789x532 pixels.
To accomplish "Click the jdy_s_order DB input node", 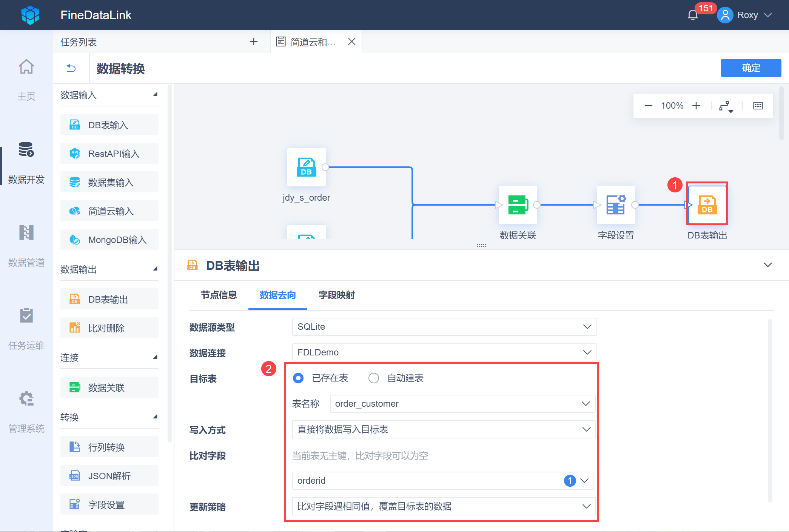I will pos(306,167).
